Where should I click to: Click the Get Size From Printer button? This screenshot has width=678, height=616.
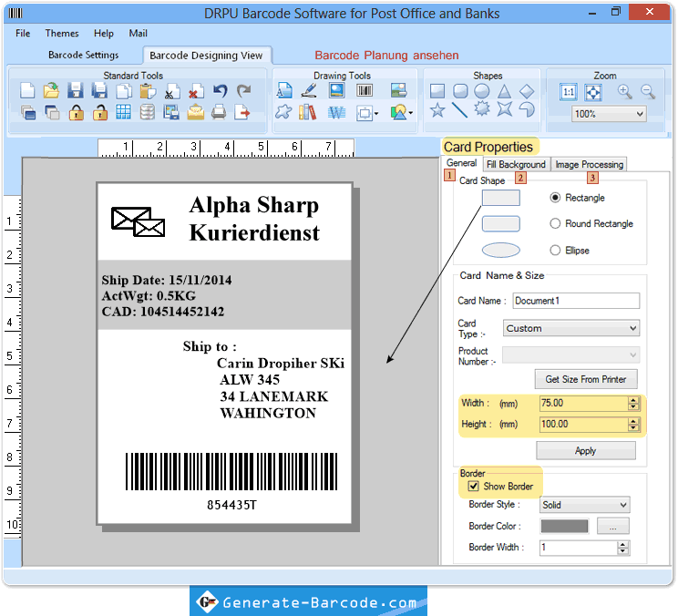[x=586, y=379]
